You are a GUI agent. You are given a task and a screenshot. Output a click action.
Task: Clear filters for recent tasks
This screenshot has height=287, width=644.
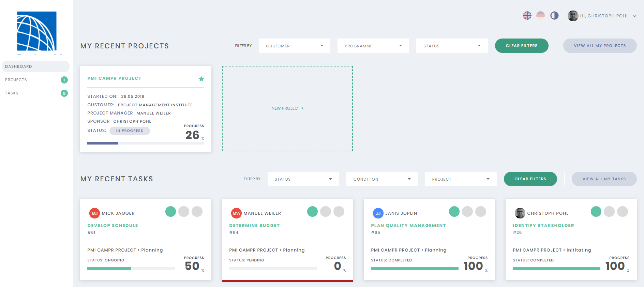(x=530, y=179)
